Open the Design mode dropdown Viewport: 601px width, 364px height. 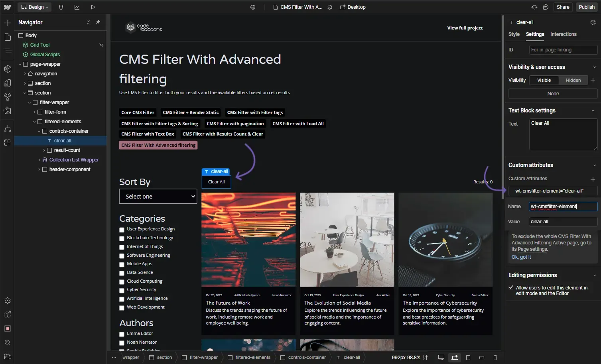(x=34, y=7)
